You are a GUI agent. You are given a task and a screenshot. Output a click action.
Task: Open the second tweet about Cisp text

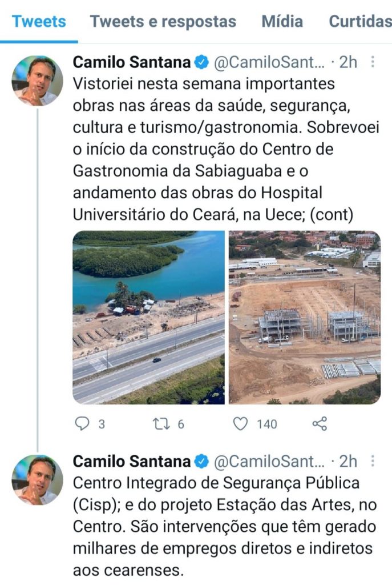coord(223,526)
